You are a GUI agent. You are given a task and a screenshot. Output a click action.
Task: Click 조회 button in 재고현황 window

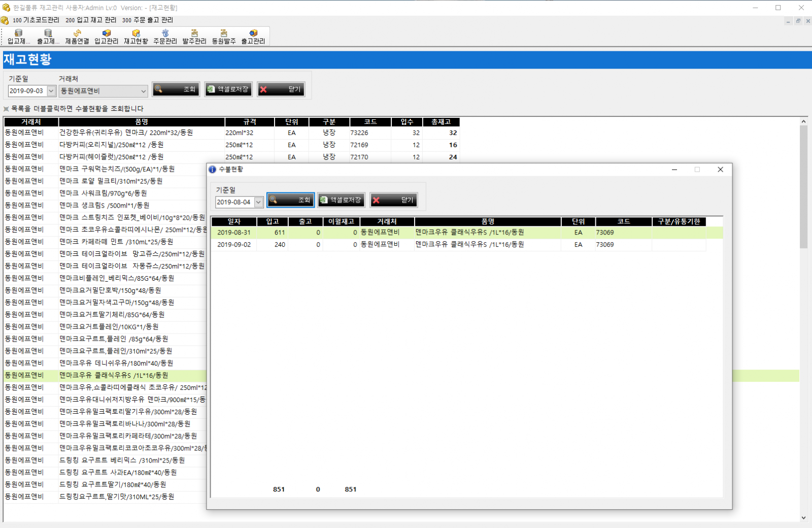(x=176, y=89)
